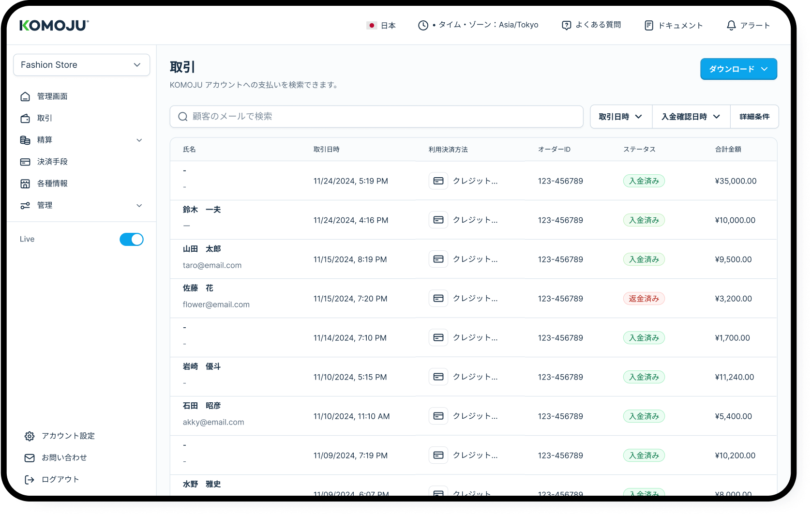Toggle the Live mode switch
Viewport: 812px width, 517px height.
[x=132, y=240]
